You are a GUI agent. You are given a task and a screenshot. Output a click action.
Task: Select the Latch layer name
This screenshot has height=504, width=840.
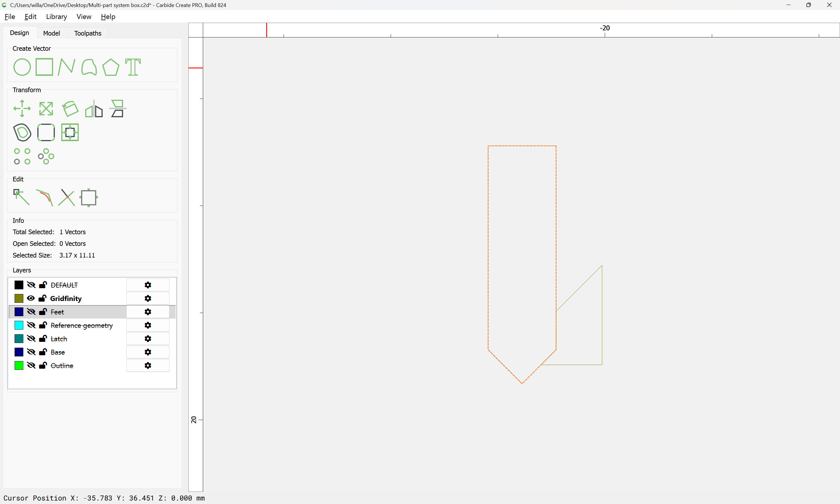click(x=59, y=339)
